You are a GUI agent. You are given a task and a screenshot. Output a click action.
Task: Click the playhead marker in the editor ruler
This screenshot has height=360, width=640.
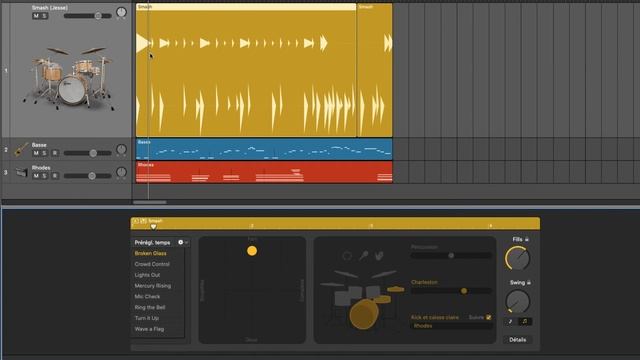coord(153,227)
